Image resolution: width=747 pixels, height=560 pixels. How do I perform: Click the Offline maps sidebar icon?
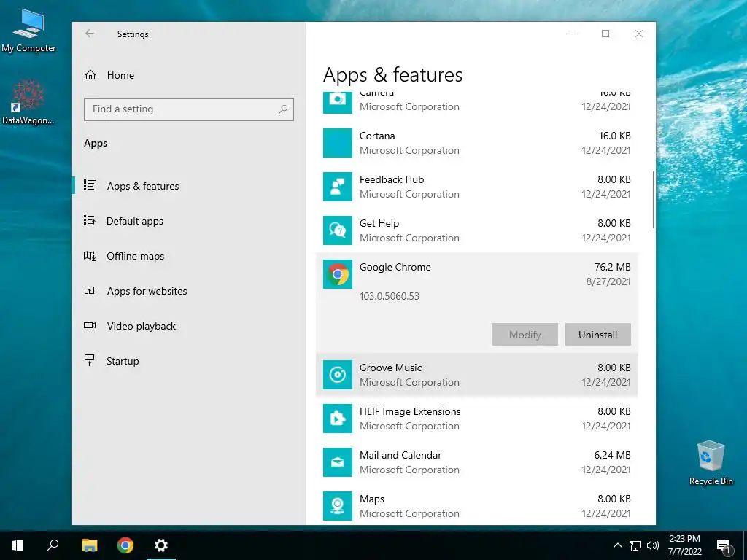(x=89, y=256)
